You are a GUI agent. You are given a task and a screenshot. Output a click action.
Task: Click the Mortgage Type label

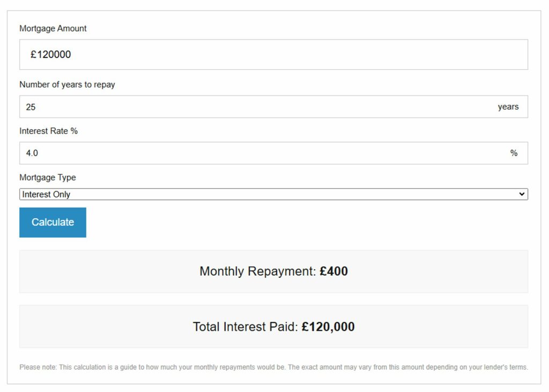pyautogui.click(x=48, y=177)
